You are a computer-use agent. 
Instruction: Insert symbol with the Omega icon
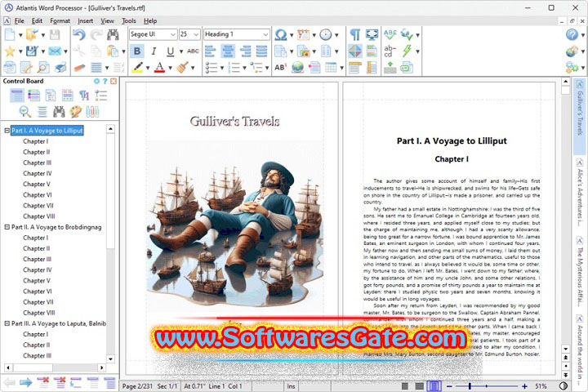pyautogui.click(x=280, y=35)
